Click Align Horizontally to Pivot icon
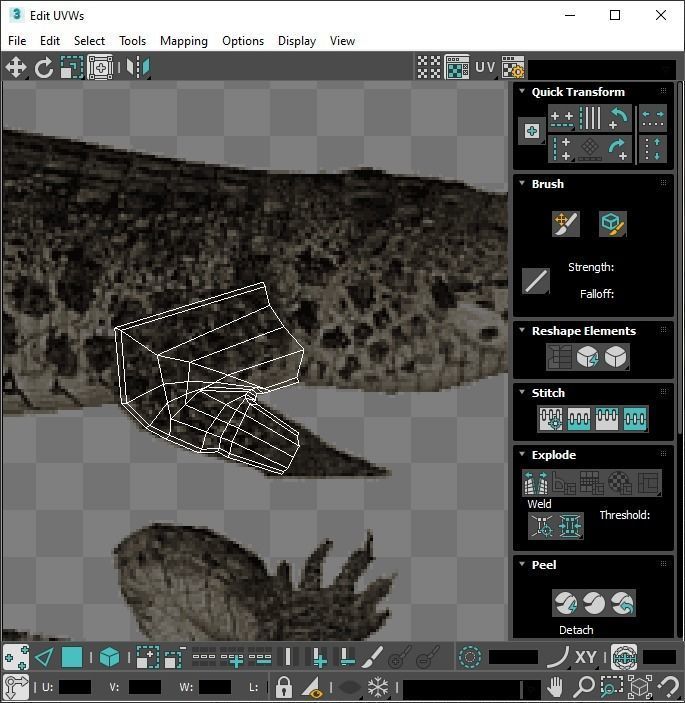This screenshot has width=685, height=703. click(562, 119)
